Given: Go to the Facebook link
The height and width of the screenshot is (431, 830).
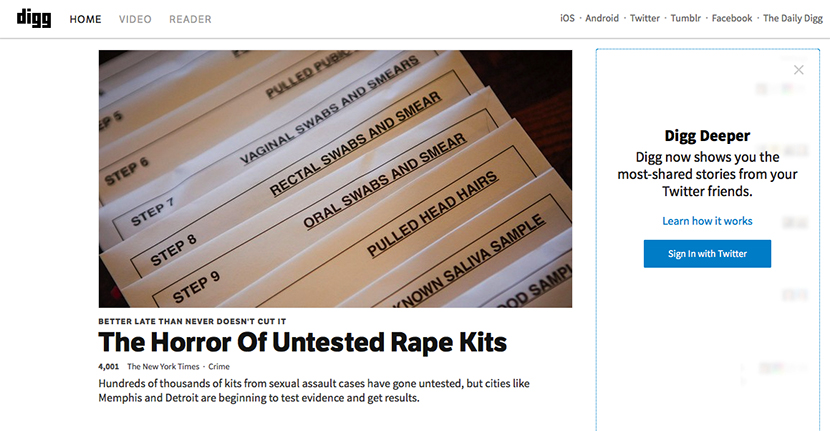Looking at the screenshot, I should [x=732, y=18].
